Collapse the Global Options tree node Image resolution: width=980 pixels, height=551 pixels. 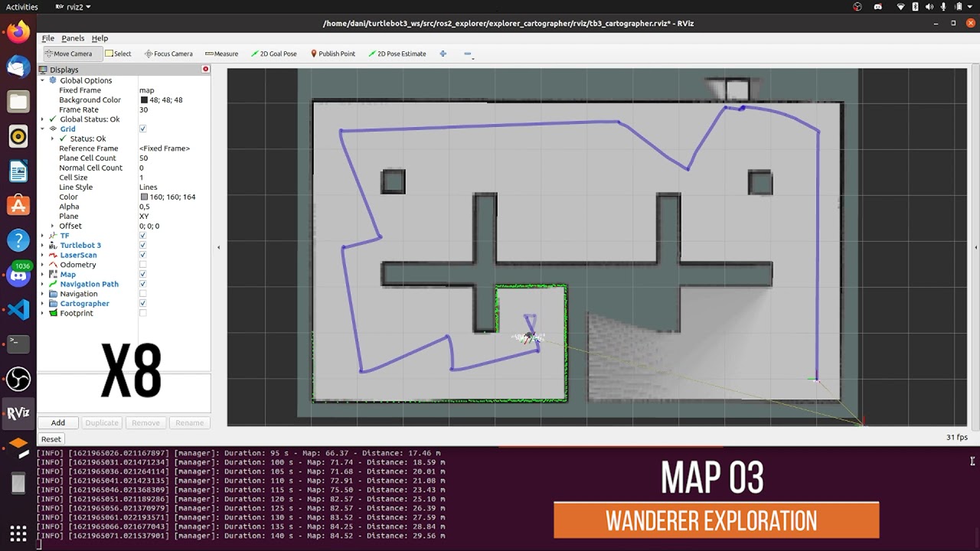click(x=43, y=80)
